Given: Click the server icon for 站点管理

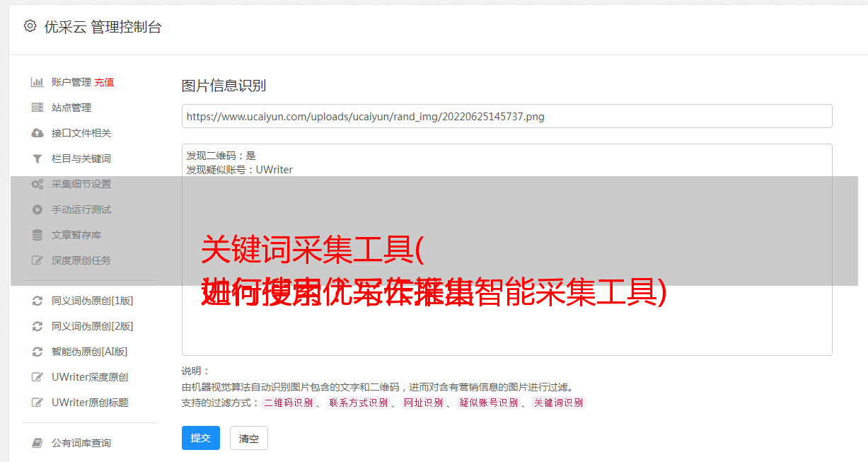Looking at the screenshot, I should tap(37, 108).
